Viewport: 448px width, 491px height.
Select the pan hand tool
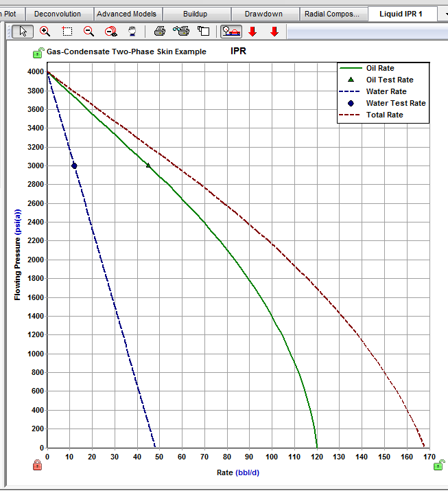point(132,31)
